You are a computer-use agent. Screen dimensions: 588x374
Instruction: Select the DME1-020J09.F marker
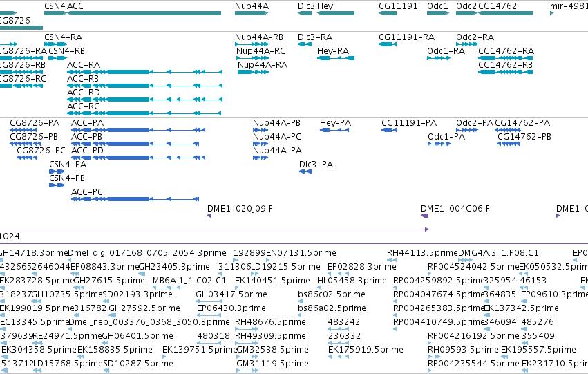(209, 216)
